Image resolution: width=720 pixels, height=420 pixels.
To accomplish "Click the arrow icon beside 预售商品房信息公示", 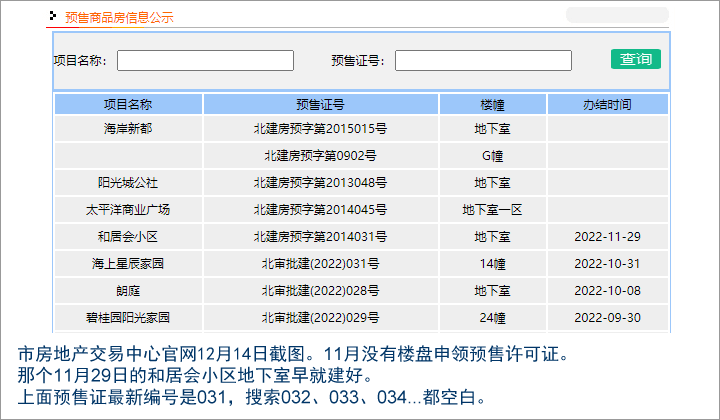I will click(53, 16).
